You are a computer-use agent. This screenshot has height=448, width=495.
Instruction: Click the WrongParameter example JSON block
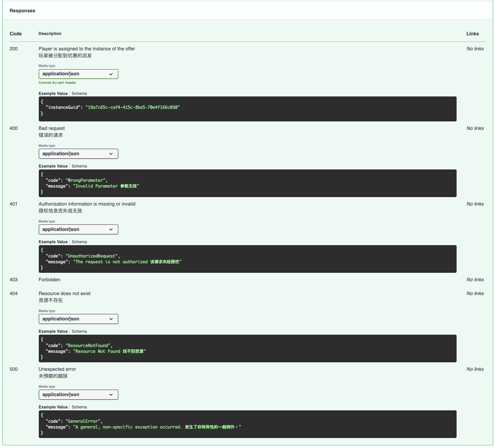click(247, 183)
